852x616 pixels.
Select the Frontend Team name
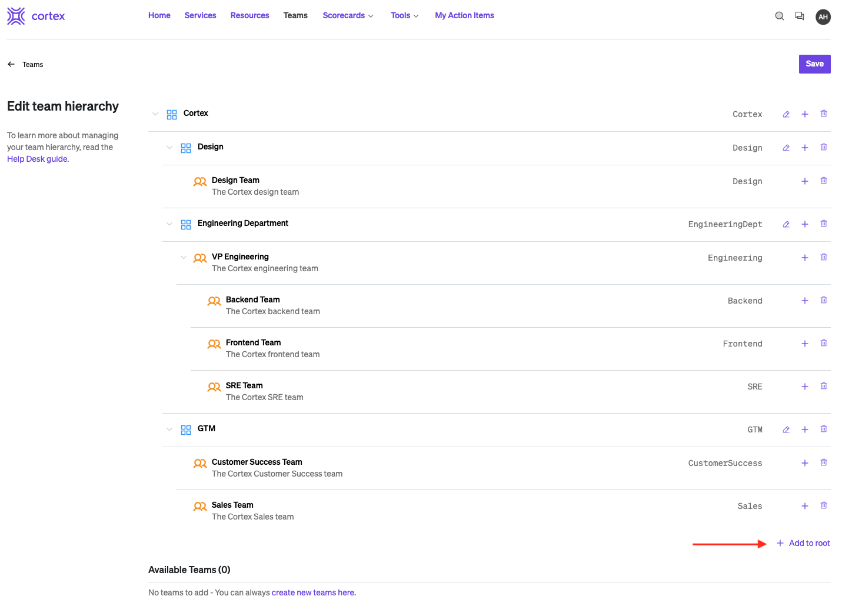[x=254, y=342]
